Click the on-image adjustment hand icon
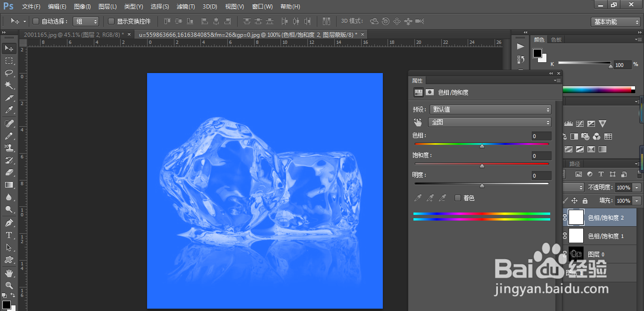The image size is (644, 311). 418,122
